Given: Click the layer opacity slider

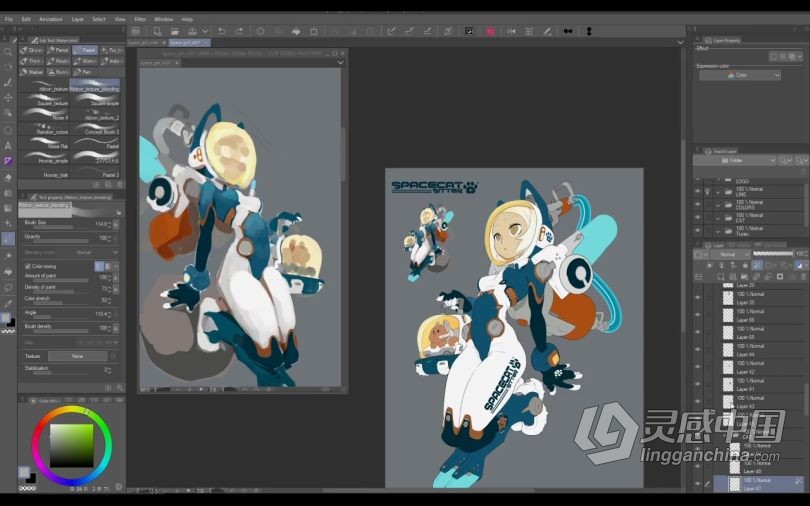Looking at the screenshot, I should [773, 254].
